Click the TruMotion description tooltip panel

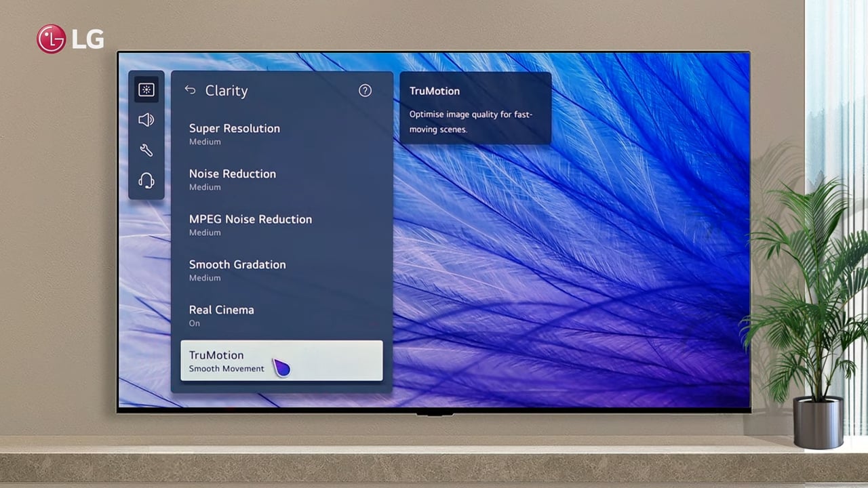[475, 108]
